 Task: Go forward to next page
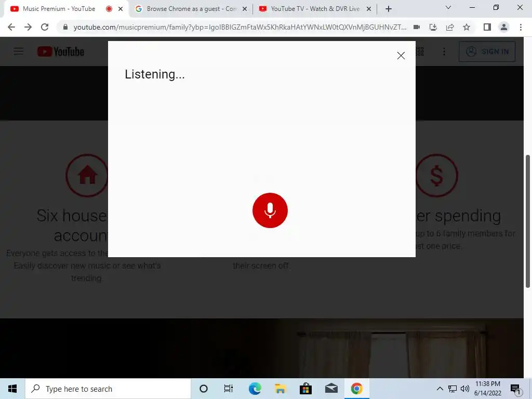tap(28, 27)
